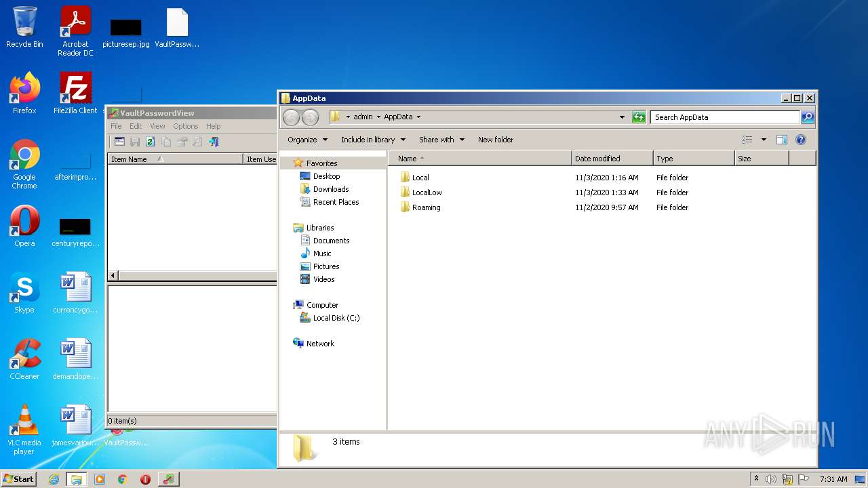Sort by Item Name column header
Image resolution: width=868 pixels, height=488 pixels.
[x=175, y=159]
